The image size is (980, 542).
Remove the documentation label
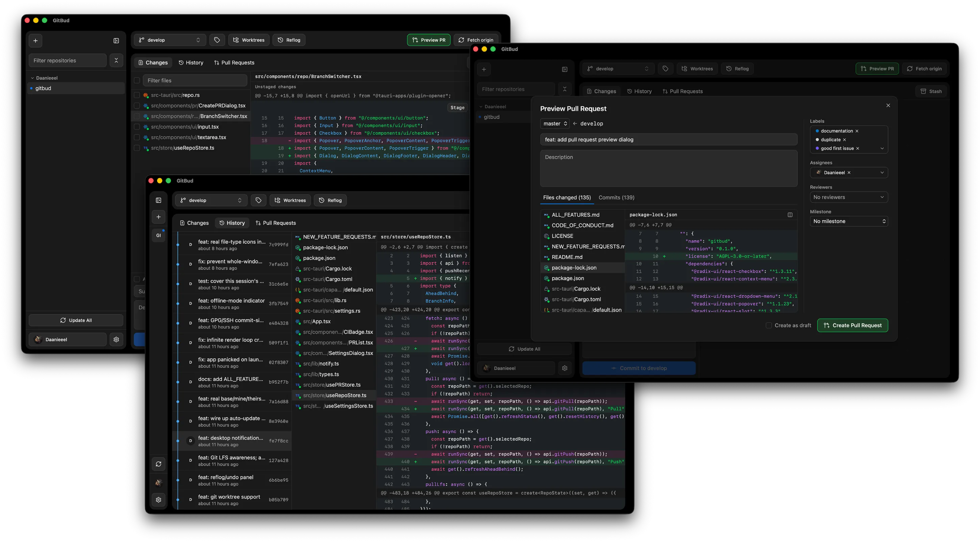coord(857,131)
